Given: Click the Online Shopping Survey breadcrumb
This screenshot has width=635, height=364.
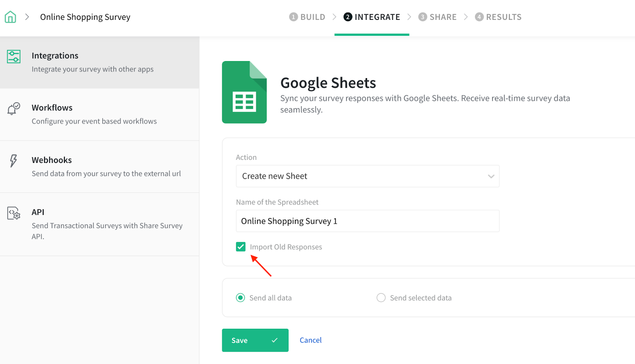Looking at the screenshot, I should click(85, 17).
